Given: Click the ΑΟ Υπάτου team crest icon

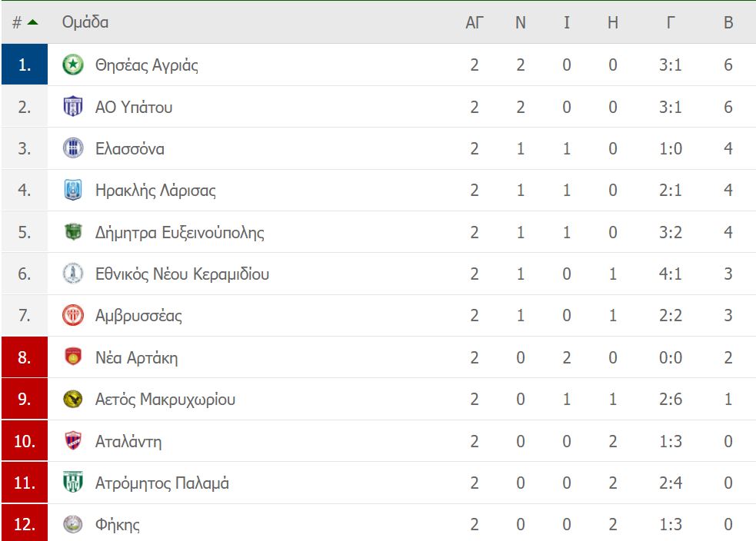Looking at the screenshot, I should 73,107.
